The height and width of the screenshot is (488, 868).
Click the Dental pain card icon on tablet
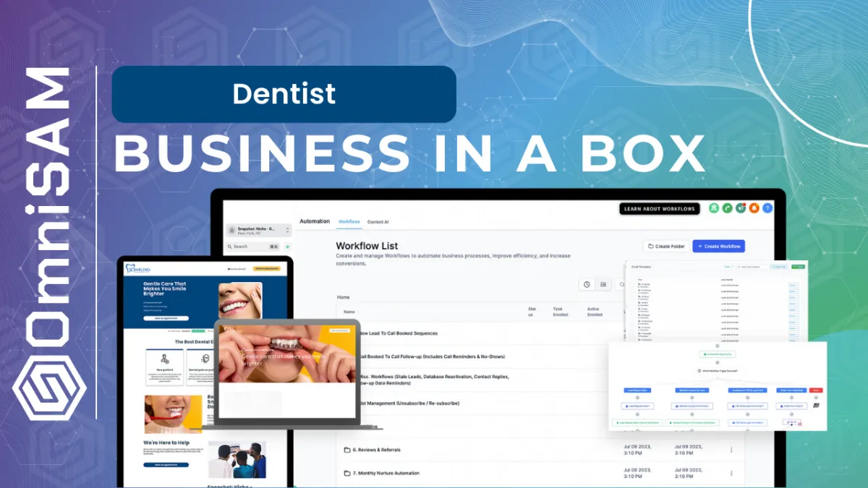(205, 358)
